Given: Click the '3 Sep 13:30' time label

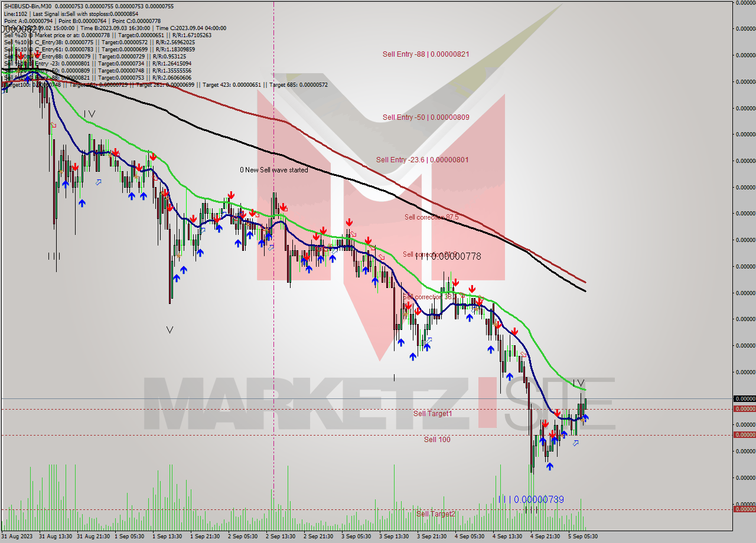Looking at the screenshot, I should tap(394, 537).
